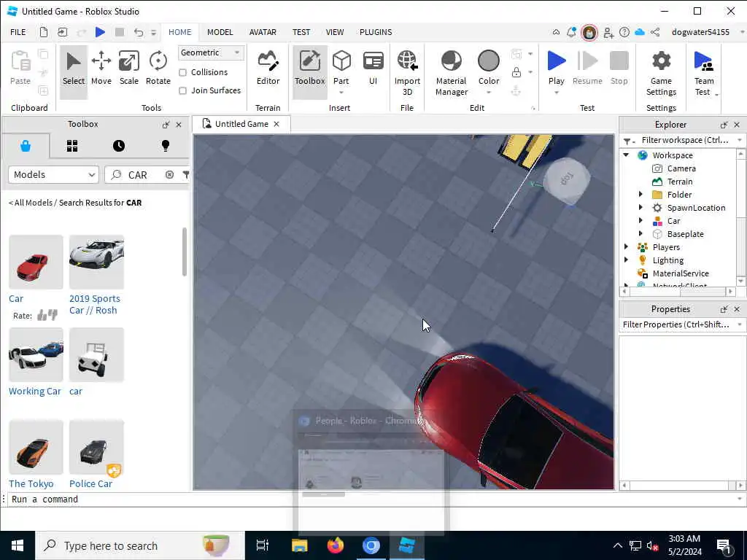Open the FILE menu

pyautogui.click(x=18, y=32)
